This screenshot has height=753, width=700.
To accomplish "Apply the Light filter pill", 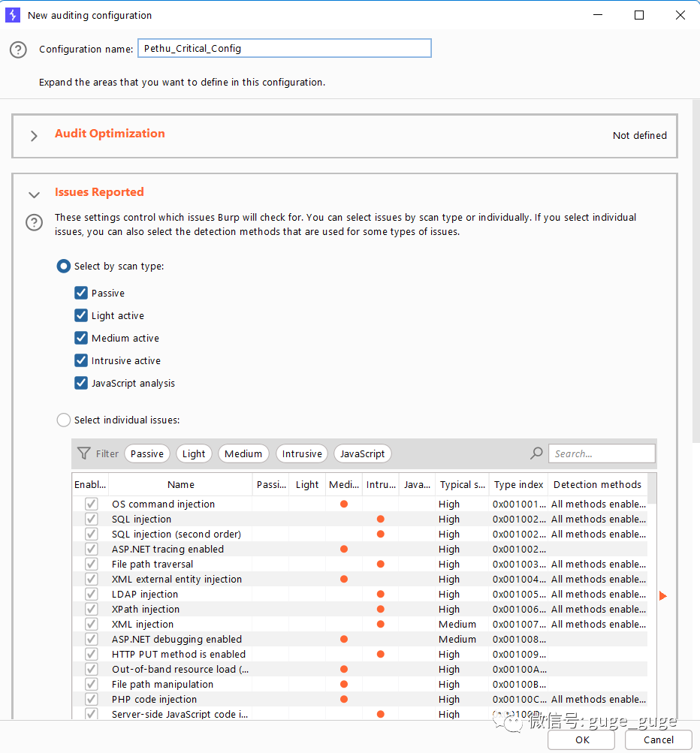I will tap(194, 453).
